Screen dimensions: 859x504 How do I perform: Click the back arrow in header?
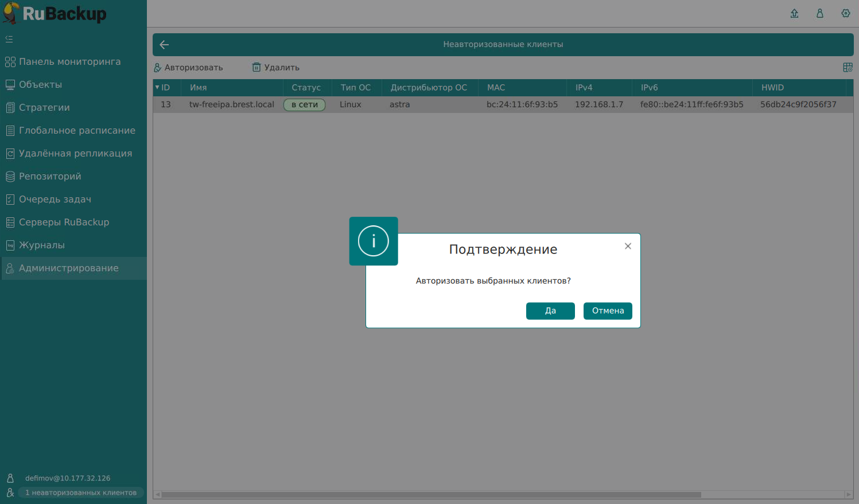(x=164, y=45)
